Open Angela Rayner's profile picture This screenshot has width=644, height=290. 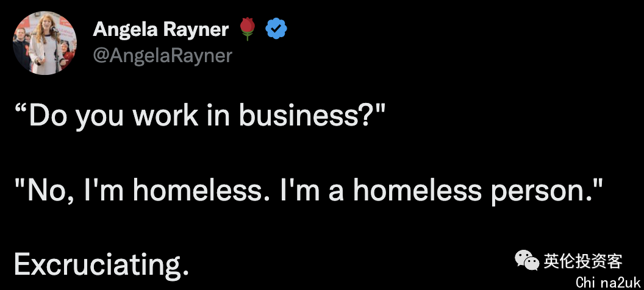[x=45, y=43]
